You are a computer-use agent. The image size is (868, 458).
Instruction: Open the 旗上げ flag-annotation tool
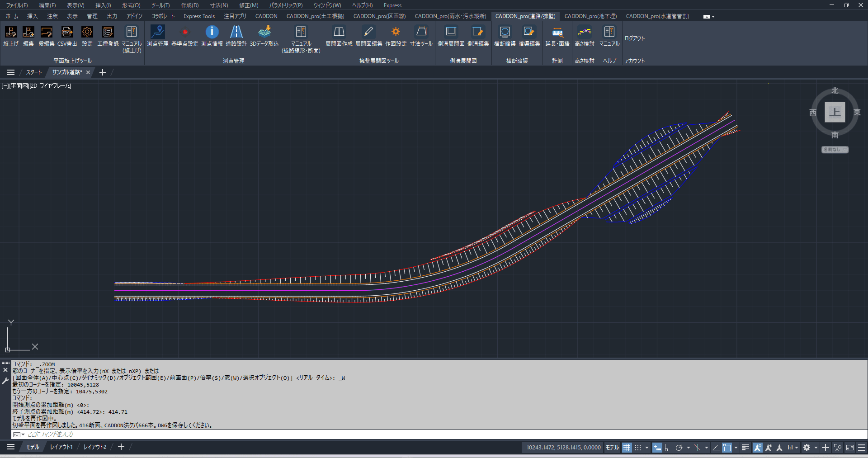point(11,36)
